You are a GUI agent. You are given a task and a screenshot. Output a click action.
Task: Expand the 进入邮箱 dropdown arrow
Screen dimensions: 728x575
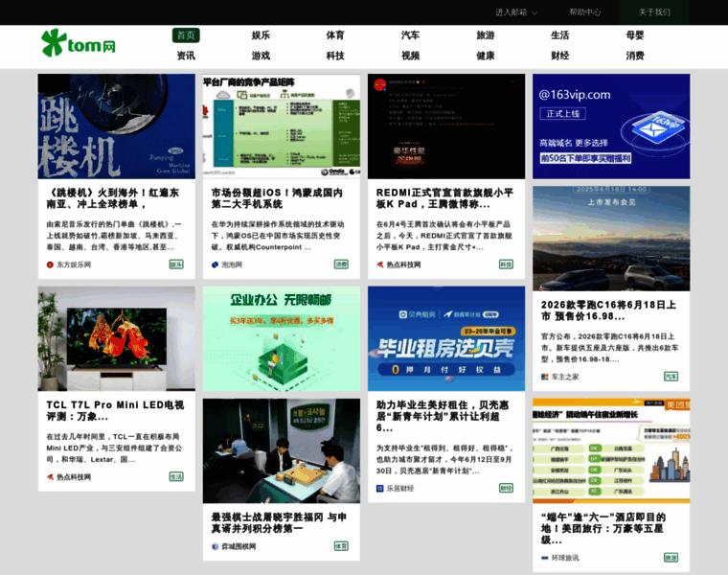(x=535, y=12)
